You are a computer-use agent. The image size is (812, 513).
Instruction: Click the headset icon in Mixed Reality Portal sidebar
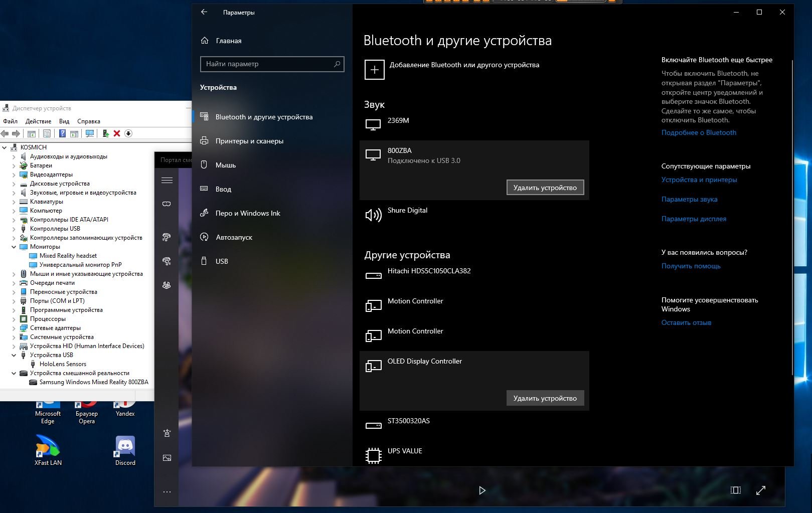167,204
